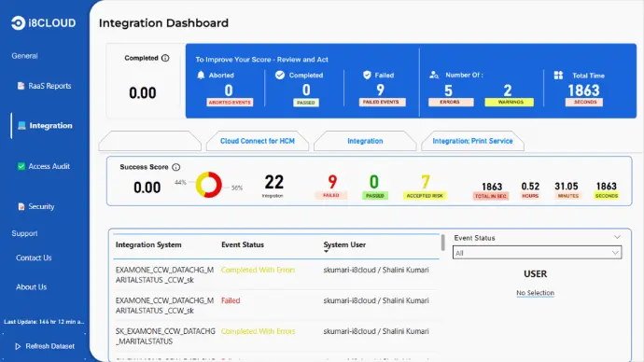Collapse the Event Status filter chevron

point(617,237)
